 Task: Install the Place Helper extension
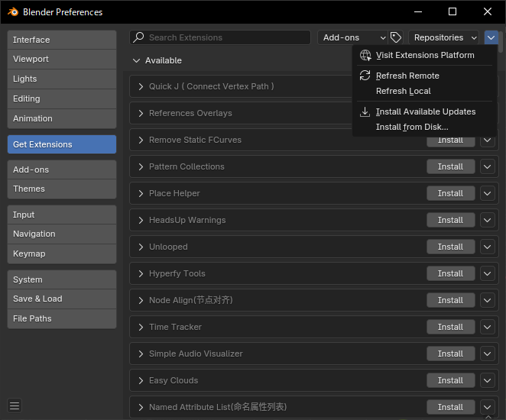(x=450, y=193)
